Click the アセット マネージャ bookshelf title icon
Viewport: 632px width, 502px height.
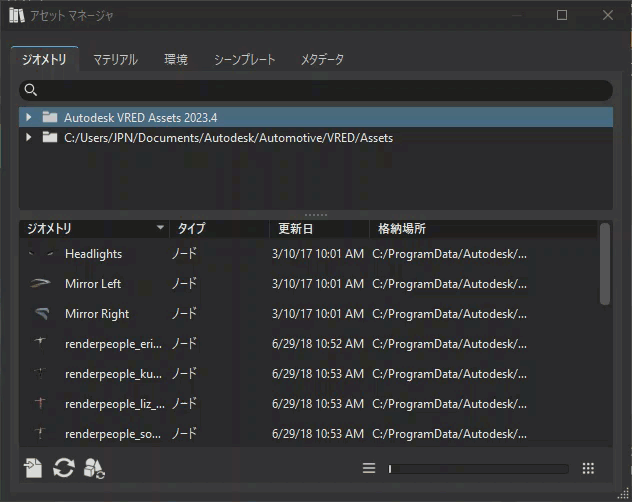tap(17, 15)
